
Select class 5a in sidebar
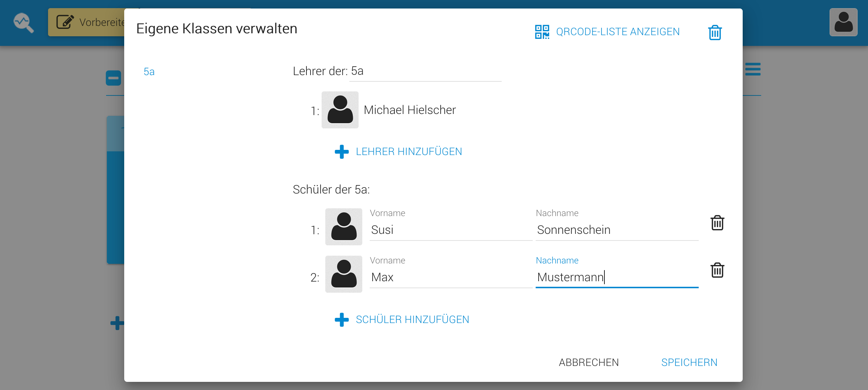tap(149, 72)
